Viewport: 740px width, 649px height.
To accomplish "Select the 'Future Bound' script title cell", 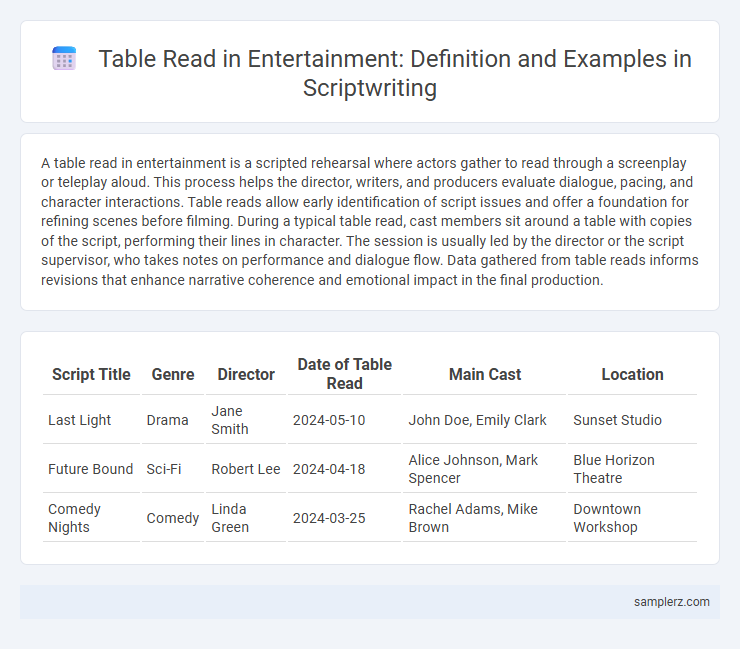I will coord(91,469).
